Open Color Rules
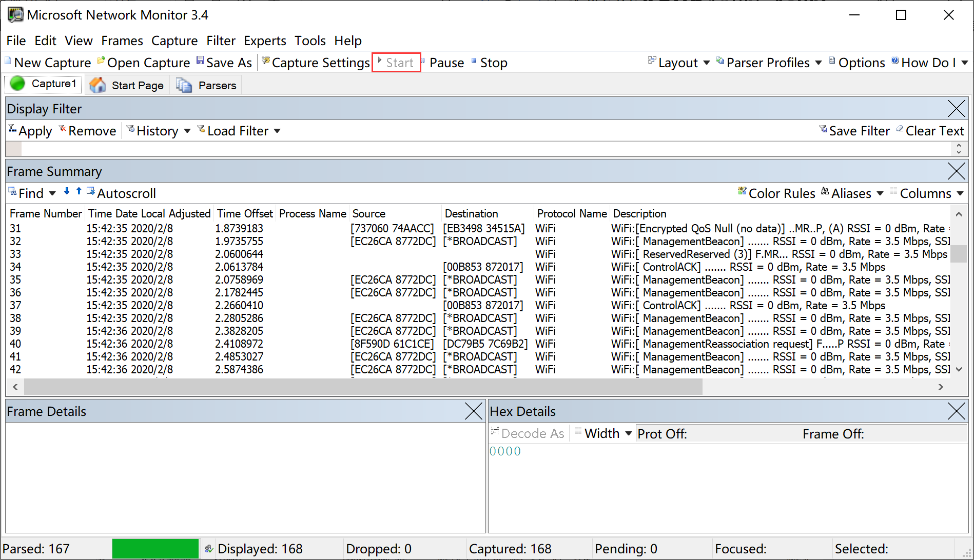 (x=776, y=193)
